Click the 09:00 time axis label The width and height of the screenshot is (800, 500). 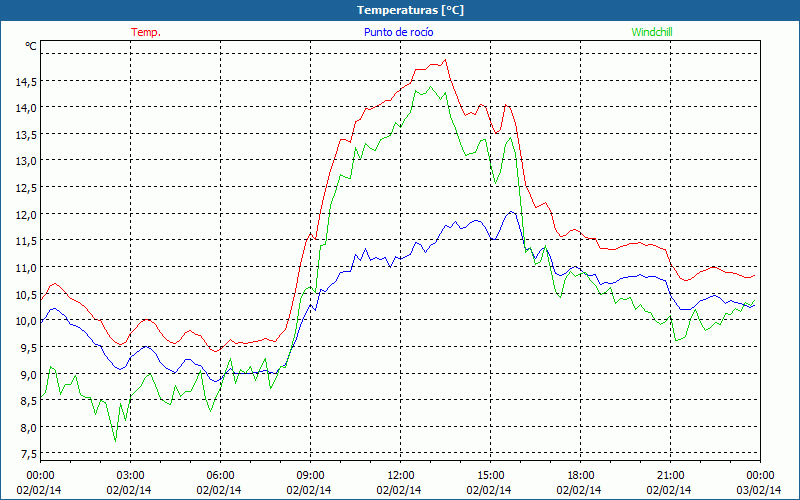(x=310, y=475)
